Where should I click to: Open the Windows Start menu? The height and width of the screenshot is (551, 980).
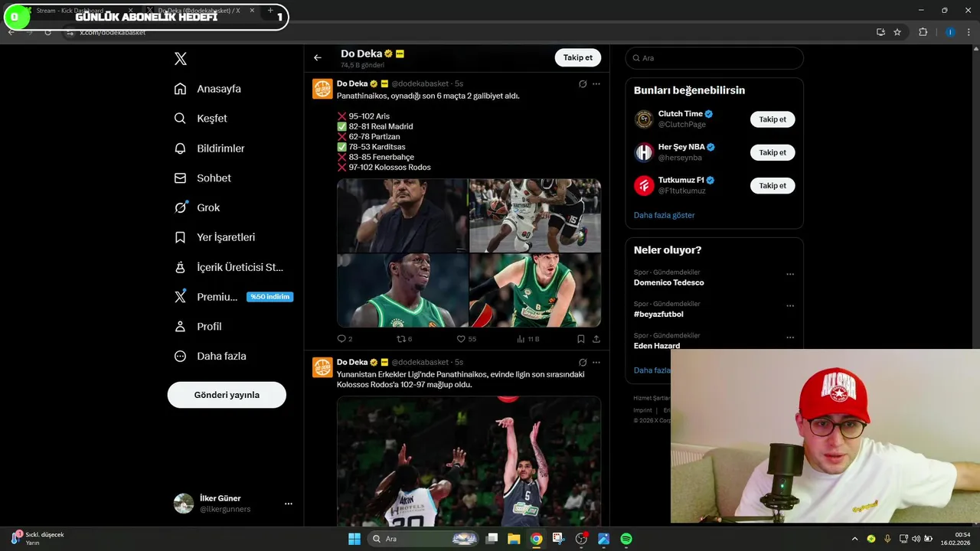354,539
